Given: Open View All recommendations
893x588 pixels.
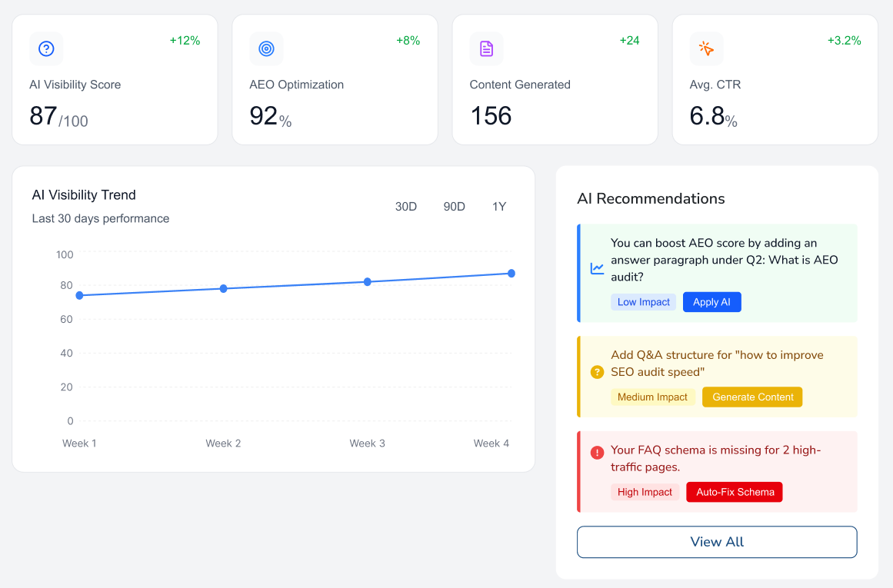Looking at the screenshot, I should point(717,542).
